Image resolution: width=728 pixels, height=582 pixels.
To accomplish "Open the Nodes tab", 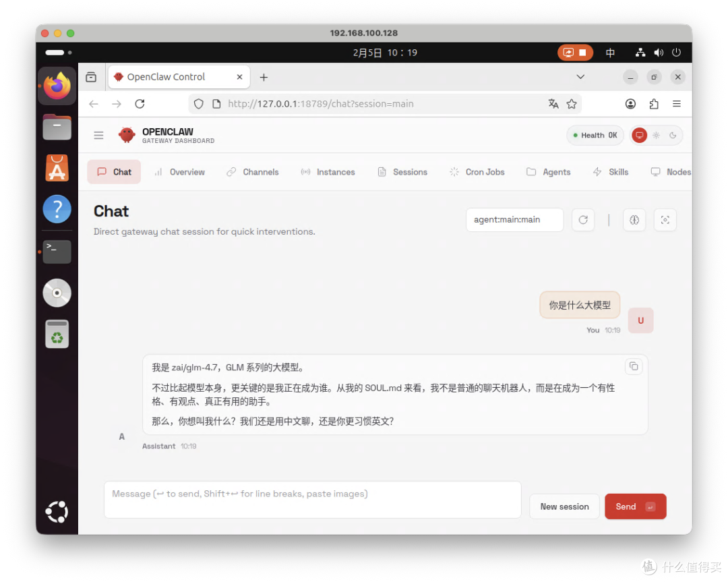I will pyautogui.click(x=671, y=172).
